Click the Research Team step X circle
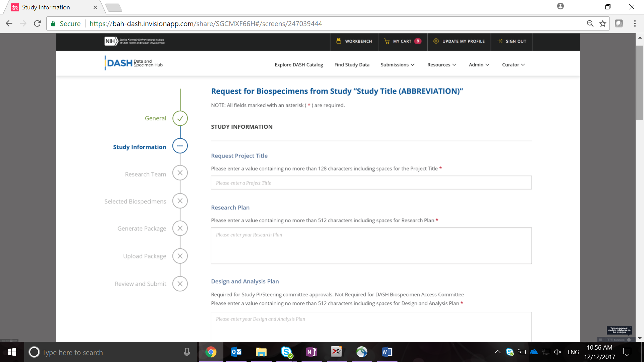The height and width of the screenshot is (362, 644). [180, 173]
